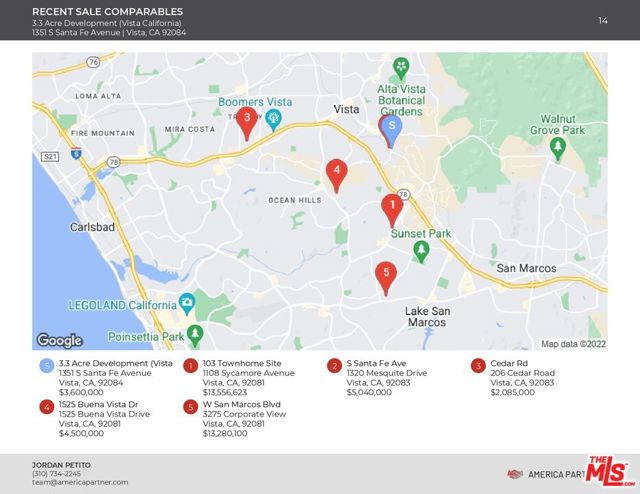
Task: Click The MLS logo in footer
Action: click(610, 473)
